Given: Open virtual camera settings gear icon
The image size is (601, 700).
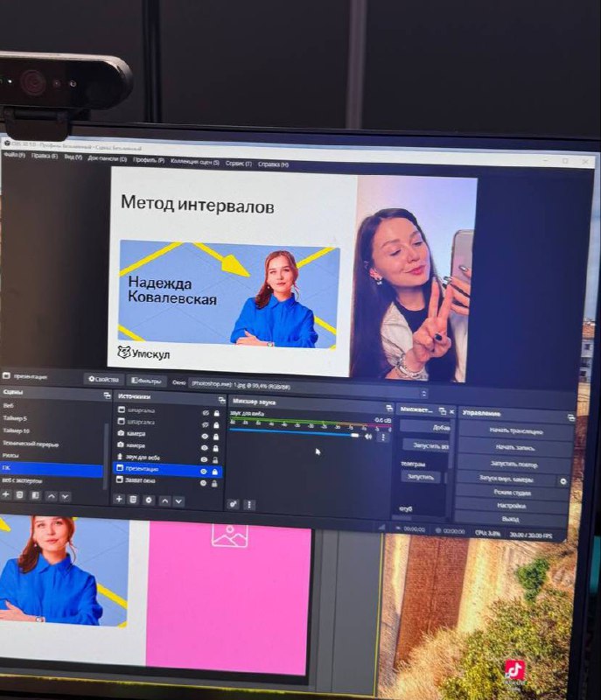Looking at the screenshot, I should (x=563, y=480).
